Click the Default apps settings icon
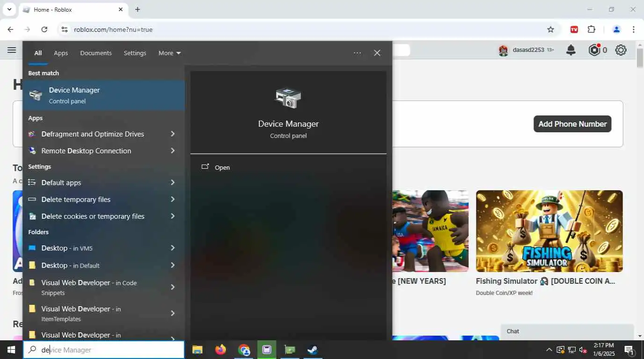 [x=32, y=183]
